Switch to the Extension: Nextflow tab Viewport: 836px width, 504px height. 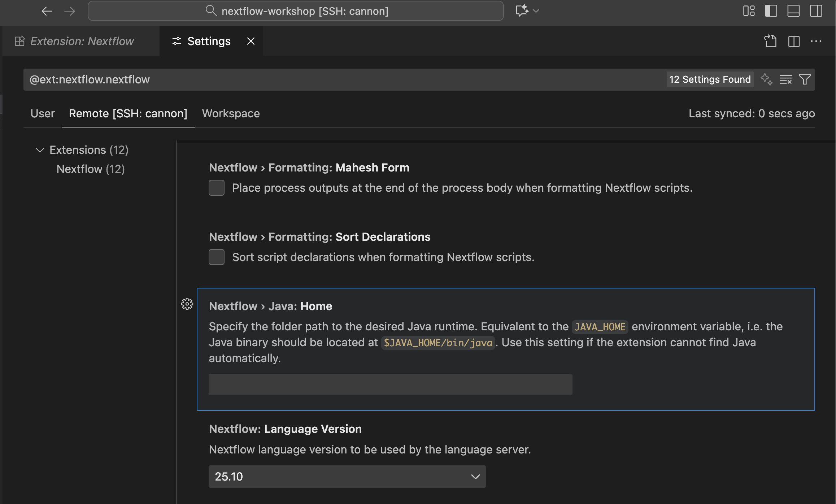81,41
